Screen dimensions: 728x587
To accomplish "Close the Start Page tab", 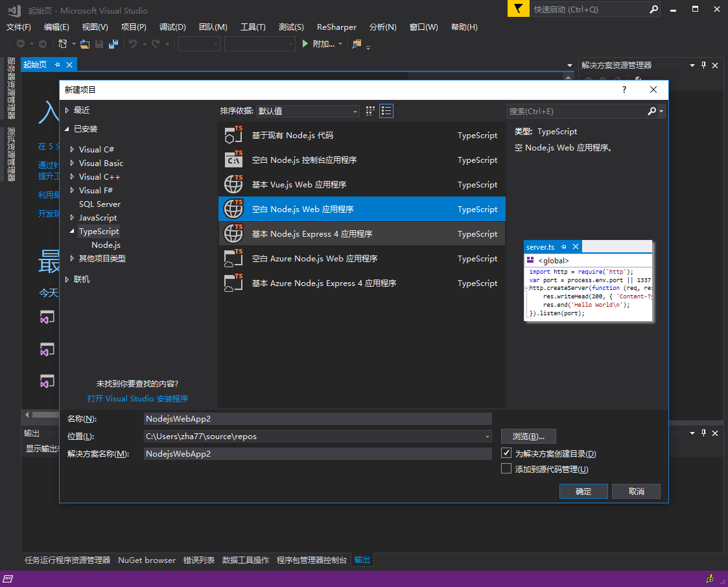I will (x=69, y=65).
